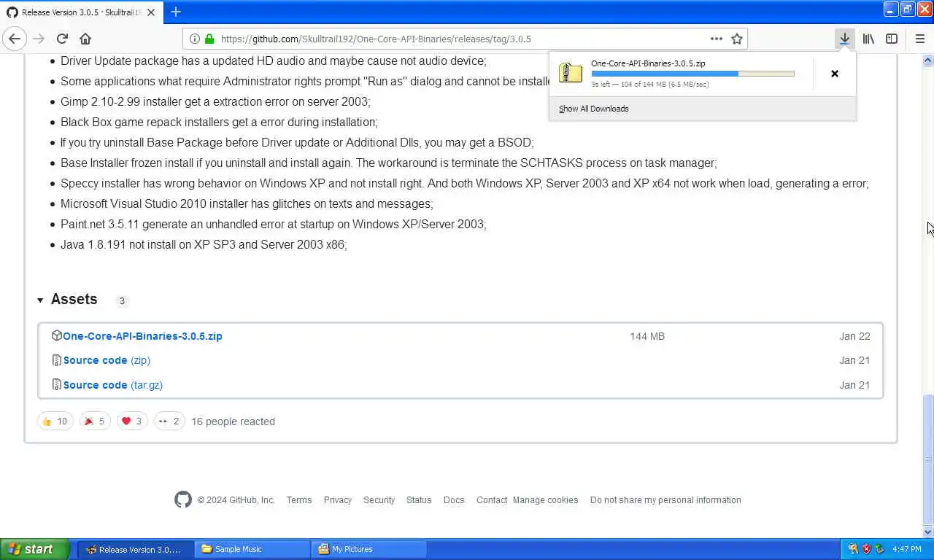Open the Firefox home page
This screenshot has width=934, height=560.
85,39
